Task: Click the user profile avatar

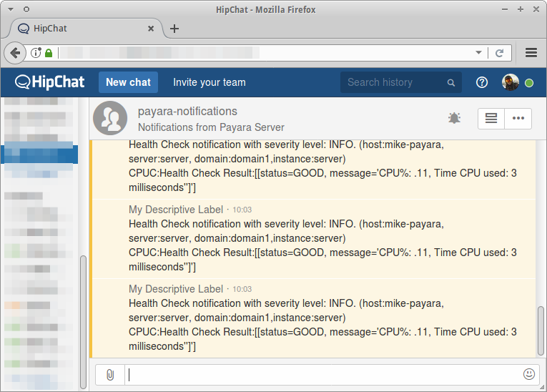Action: (x=510, y=82)
